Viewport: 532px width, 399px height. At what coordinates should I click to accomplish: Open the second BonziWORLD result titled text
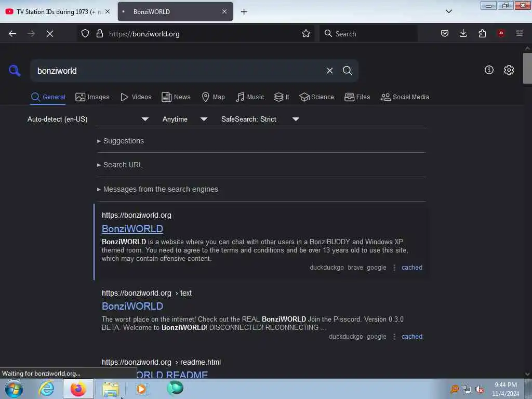(x=132, y=306)
